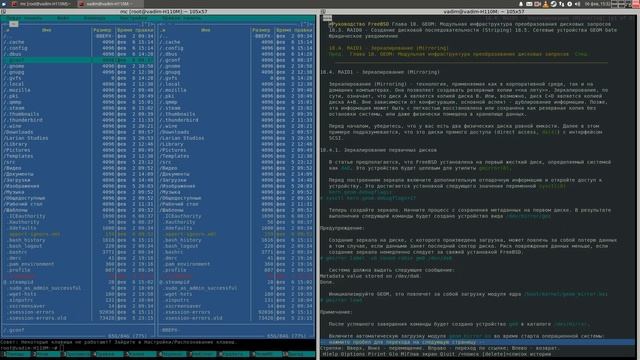Open the Правая панель menu in mc
Image resolution: width=640 pixels, height=360 pixels.
click(x=181, y=18)
